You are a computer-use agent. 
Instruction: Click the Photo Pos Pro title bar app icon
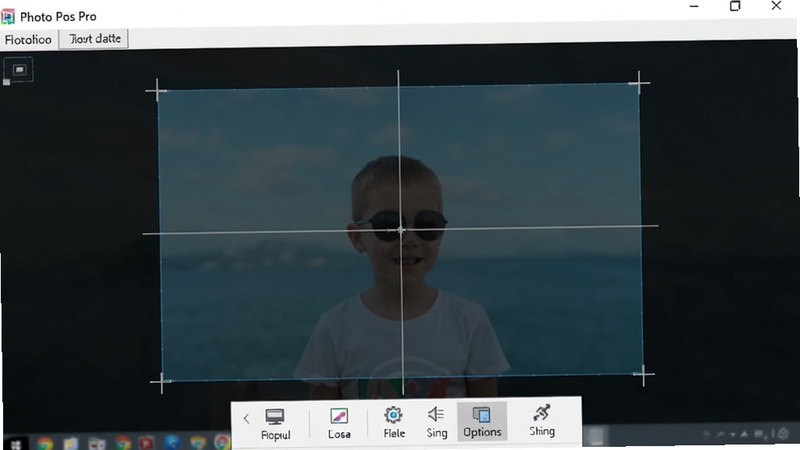tap(8, 17)
